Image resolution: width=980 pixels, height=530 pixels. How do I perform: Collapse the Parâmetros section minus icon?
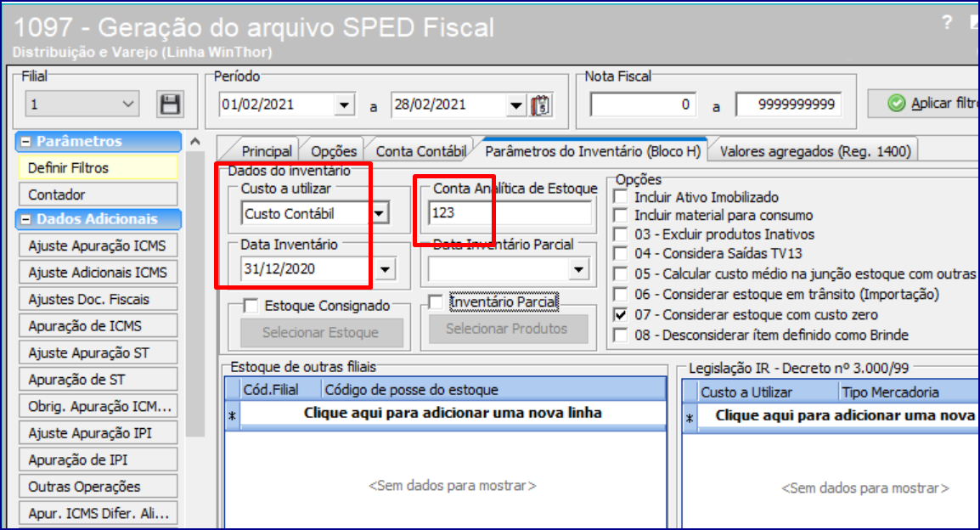click(25, 142)
